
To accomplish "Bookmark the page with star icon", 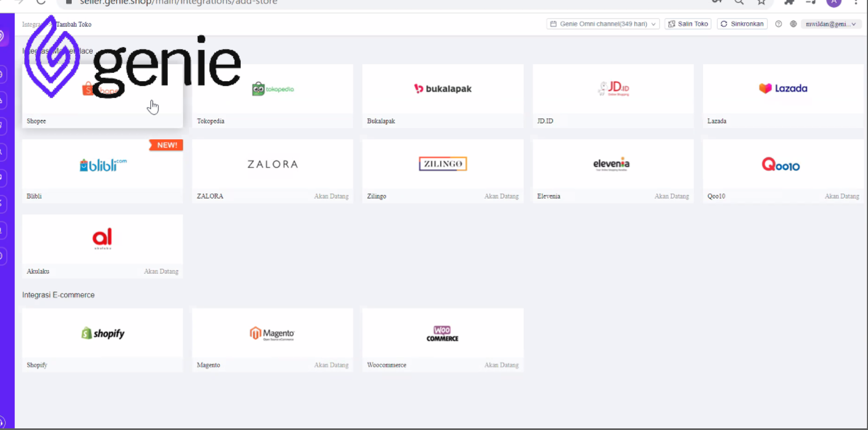I will point(761,2).
